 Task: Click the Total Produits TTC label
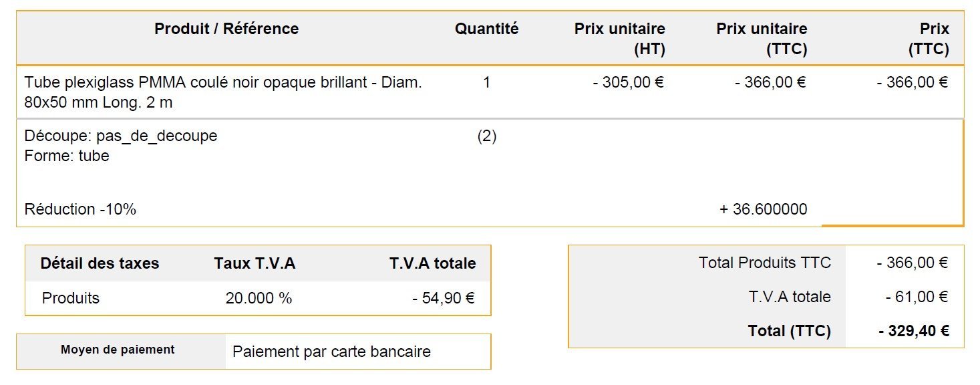tap(765, 263)
